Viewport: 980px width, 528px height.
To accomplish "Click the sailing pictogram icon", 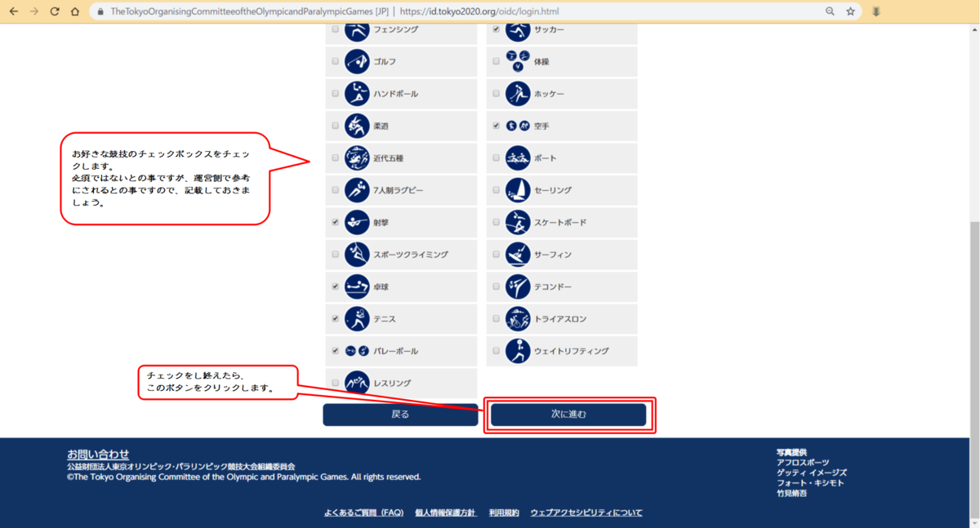I will click(518, 190).
